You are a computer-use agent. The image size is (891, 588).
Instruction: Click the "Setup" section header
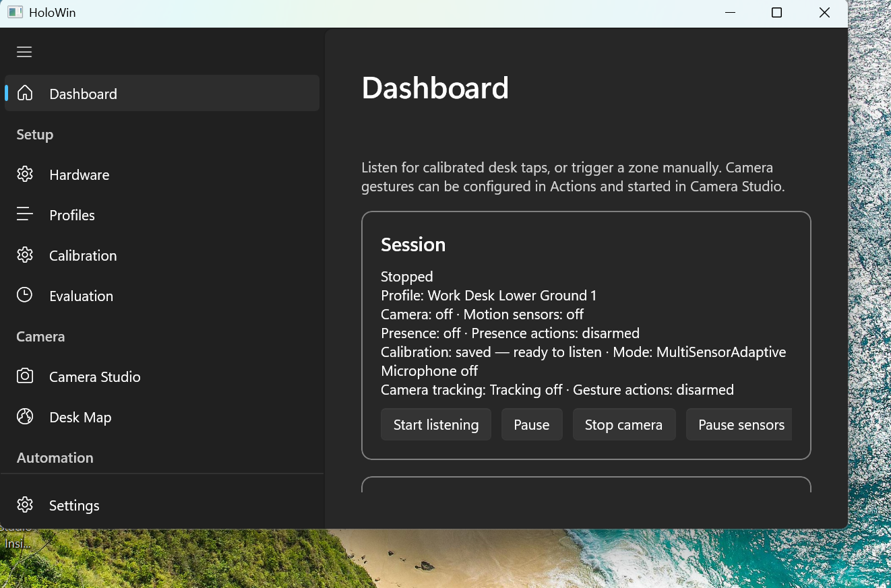click(35, 135)
